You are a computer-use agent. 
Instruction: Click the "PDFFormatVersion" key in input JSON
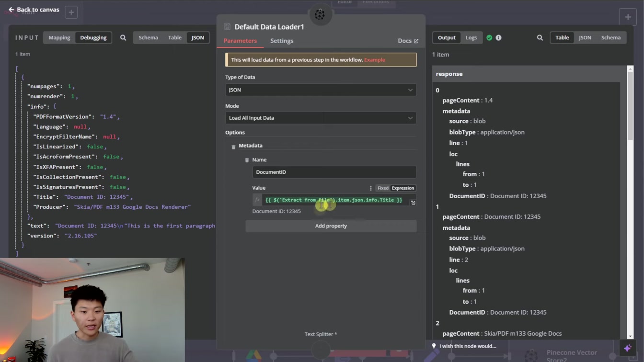[62, 116]
